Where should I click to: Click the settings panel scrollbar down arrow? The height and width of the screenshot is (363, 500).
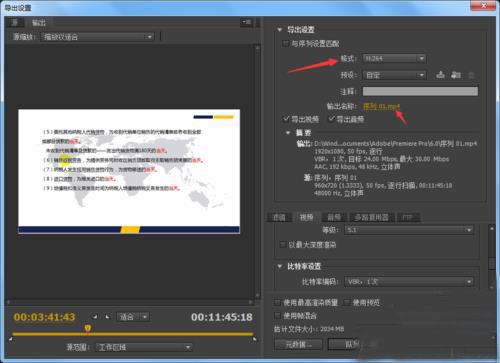point(492,286)
